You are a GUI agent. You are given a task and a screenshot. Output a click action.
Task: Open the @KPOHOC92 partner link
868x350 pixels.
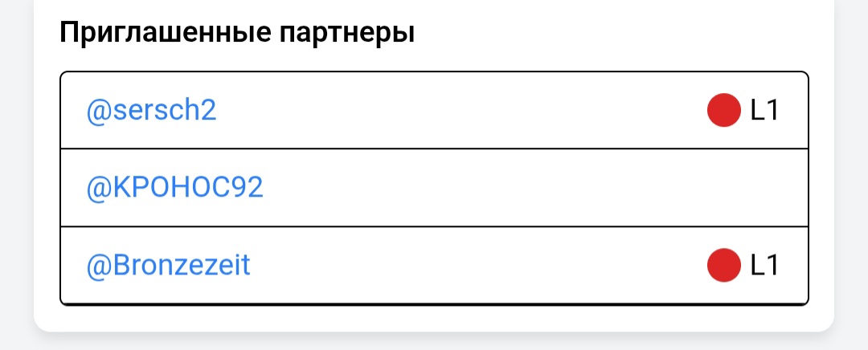click(174, 188)
